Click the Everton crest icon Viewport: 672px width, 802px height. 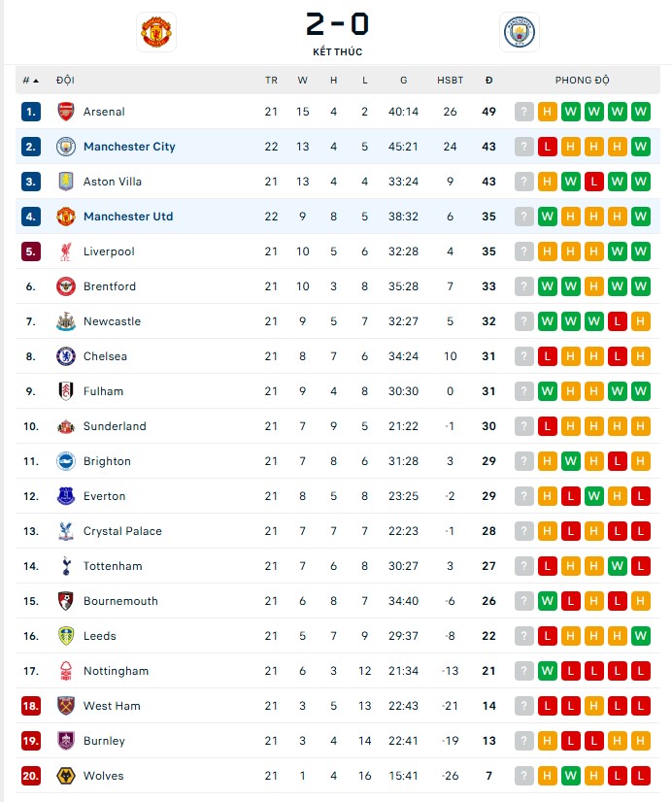(66, 496)
